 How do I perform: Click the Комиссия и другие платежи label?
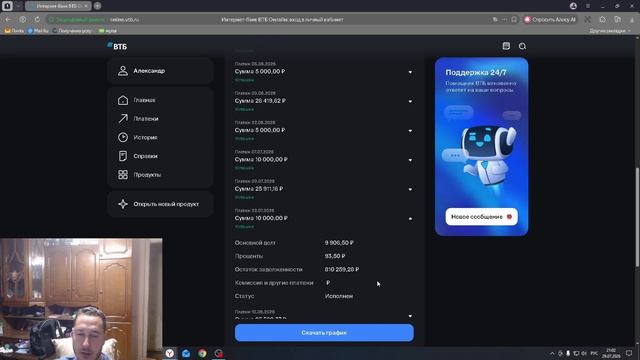(274, 283)
